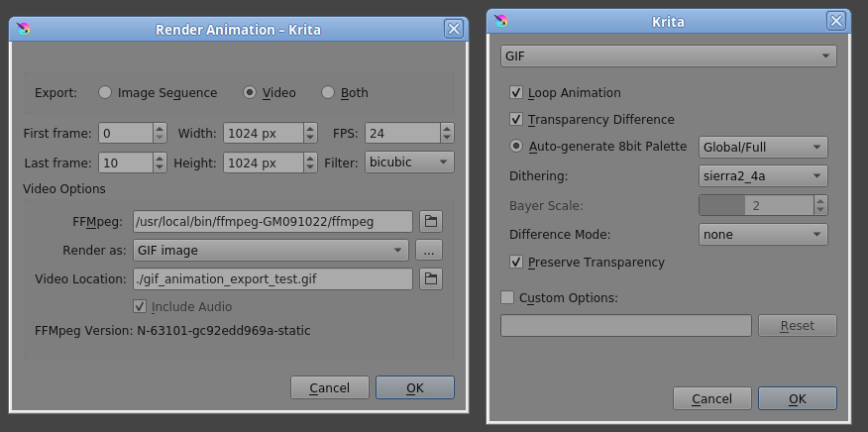The width and height of the screenshot is (868, 432).
Task: Enable the Custom Options checkbox
Action: click(x=508, y=297)
